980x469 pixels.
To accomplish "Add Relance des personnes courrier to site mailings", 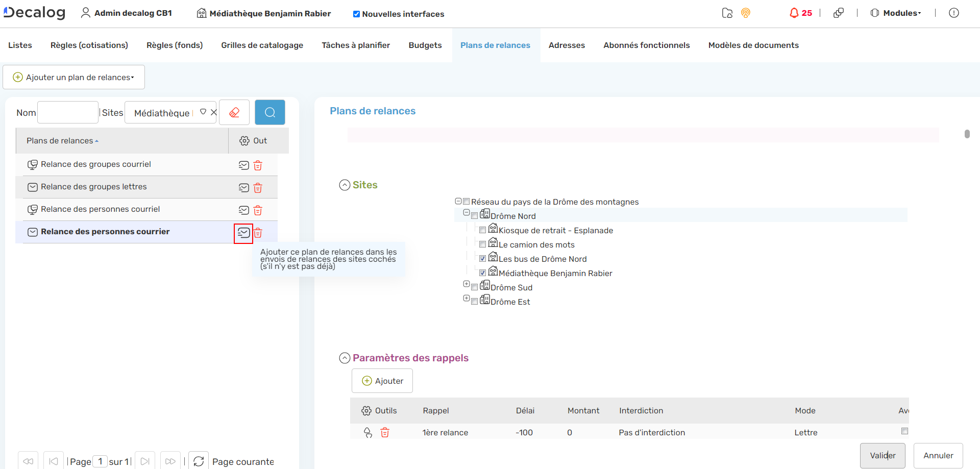I will pos(243,233).
